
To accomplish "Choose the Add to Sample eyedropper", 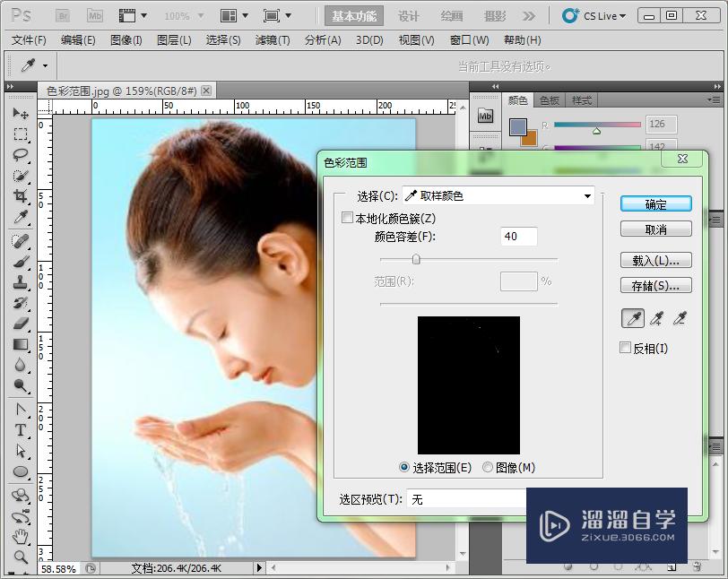I will pyautogui.click(x=656, y=318).
